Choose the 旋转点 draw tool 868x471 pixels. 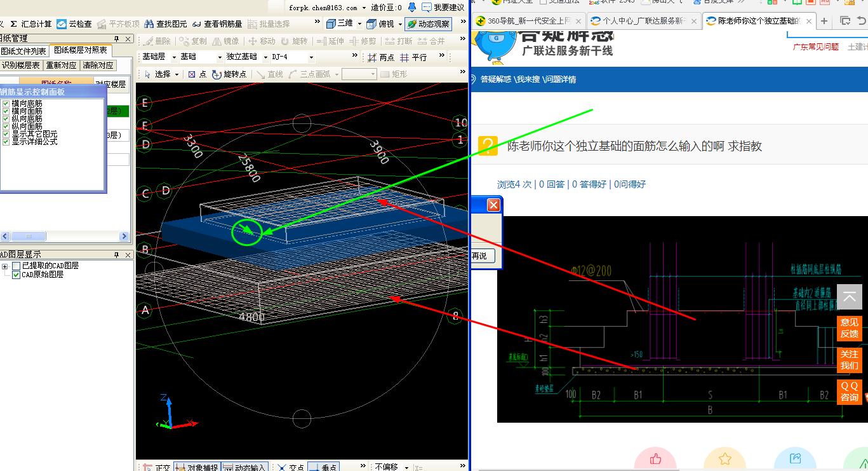(x=229, y=74)
